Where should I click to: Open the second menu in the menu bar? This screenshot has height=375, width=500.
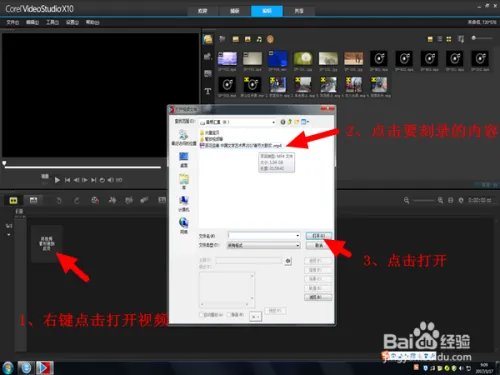tap(32, 22)
